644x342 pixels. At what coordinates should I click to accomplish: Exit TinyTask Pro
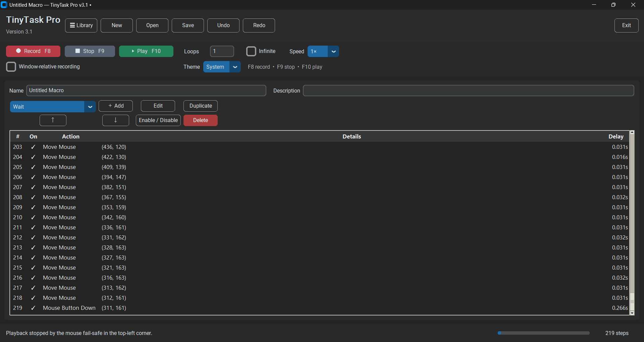[x=626, y=25]
